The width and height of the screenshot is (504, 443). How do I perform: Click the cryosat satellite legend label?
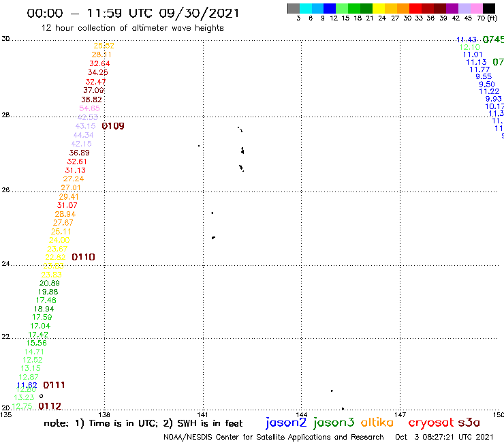(x=430, y=423)
